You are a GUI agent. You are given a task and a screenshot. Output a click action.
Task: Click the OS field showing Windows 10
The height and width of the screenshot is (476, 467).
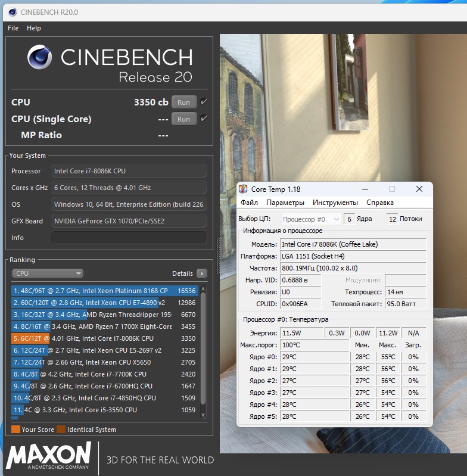tap(129, 204)
